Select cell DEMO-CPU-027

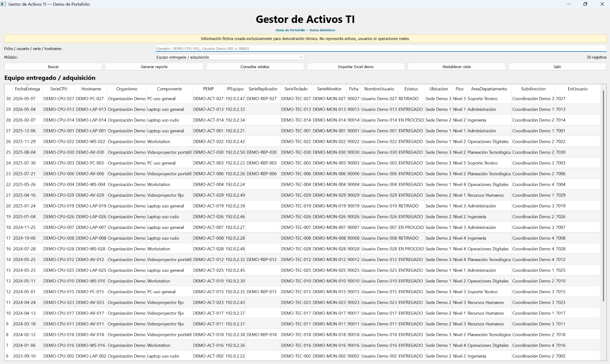tap(59, 99)
